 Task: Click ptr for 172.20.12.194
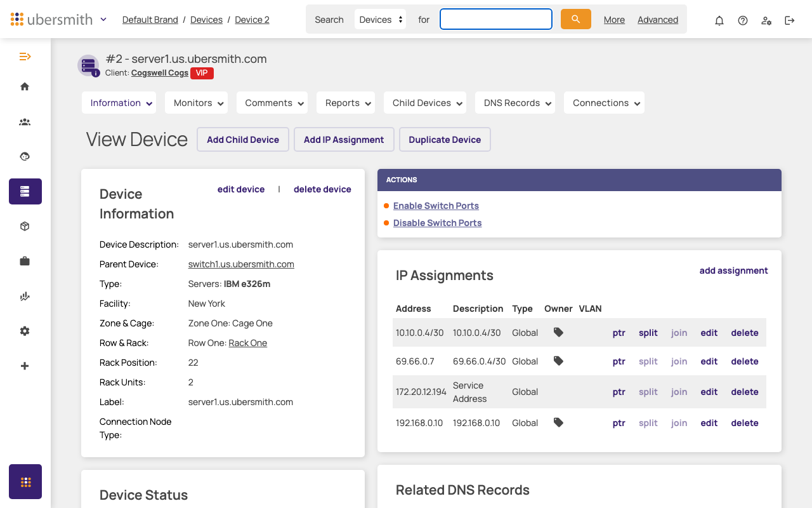(619, 392)
